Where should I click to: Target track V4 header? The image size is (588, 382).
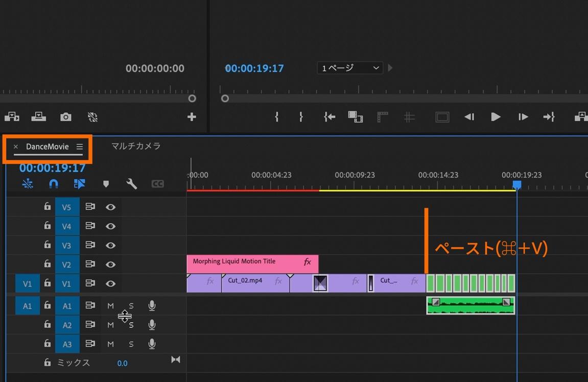coord(67,226)
